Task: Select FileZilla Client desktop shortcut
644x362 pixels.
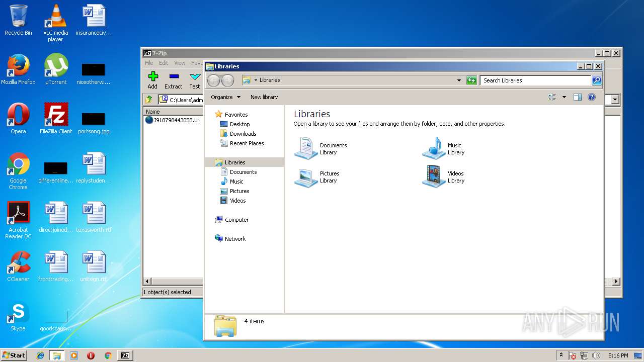Action: coord(55,119)
